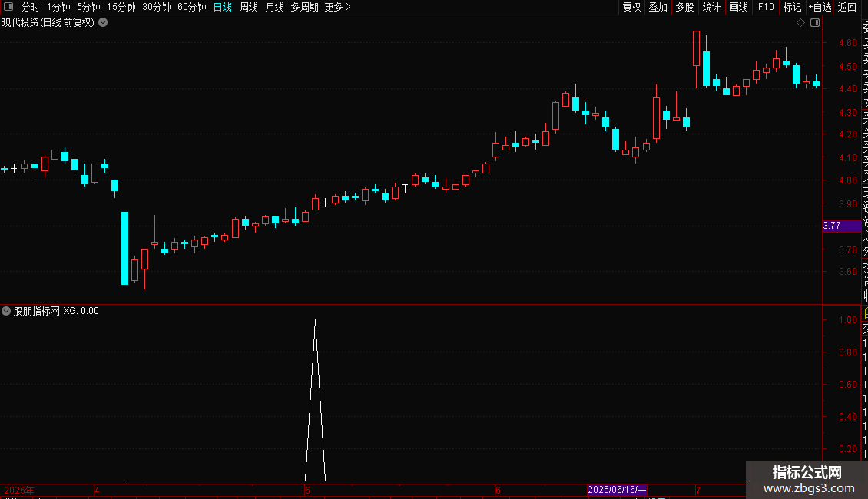This screenshot has width=868, height=499.
Task: Select the 1分钟 period
Action: 58,7
